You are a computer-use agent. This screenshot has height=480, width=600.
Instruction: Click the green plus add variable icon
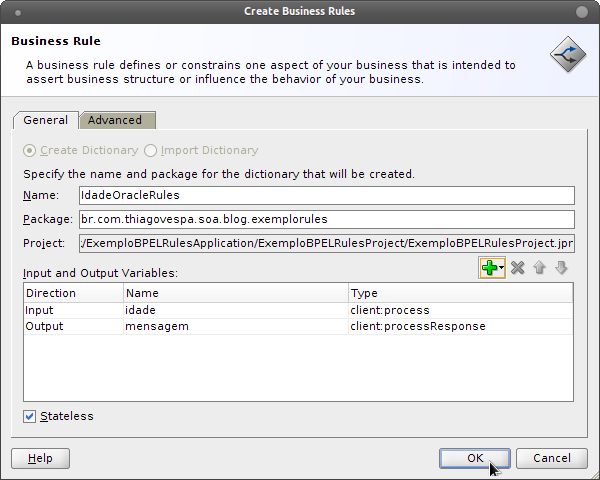click(x=489, y=268)
